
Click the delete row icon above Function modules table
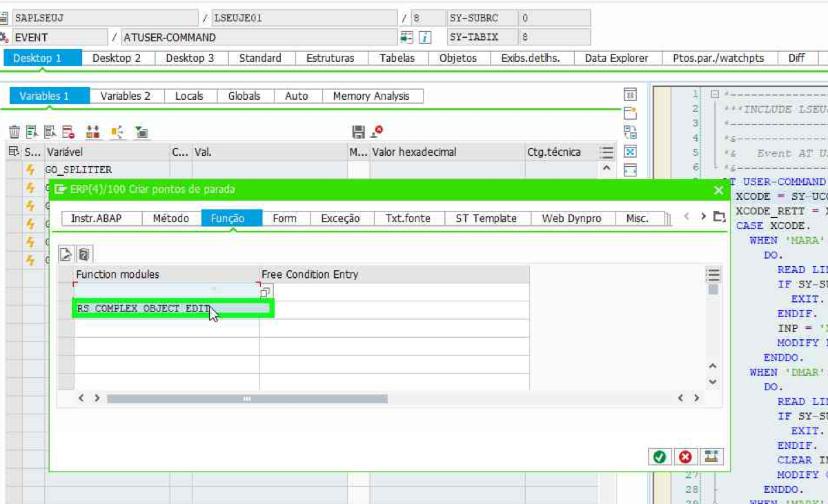pyautogui.click(x=83, y=254)
